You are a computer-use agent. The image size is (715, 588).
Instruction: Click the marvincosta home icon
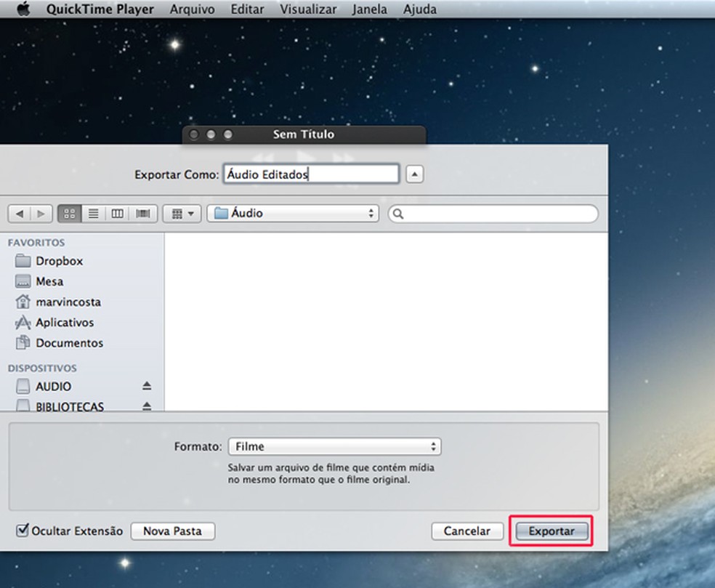click(x=23, y=302)
